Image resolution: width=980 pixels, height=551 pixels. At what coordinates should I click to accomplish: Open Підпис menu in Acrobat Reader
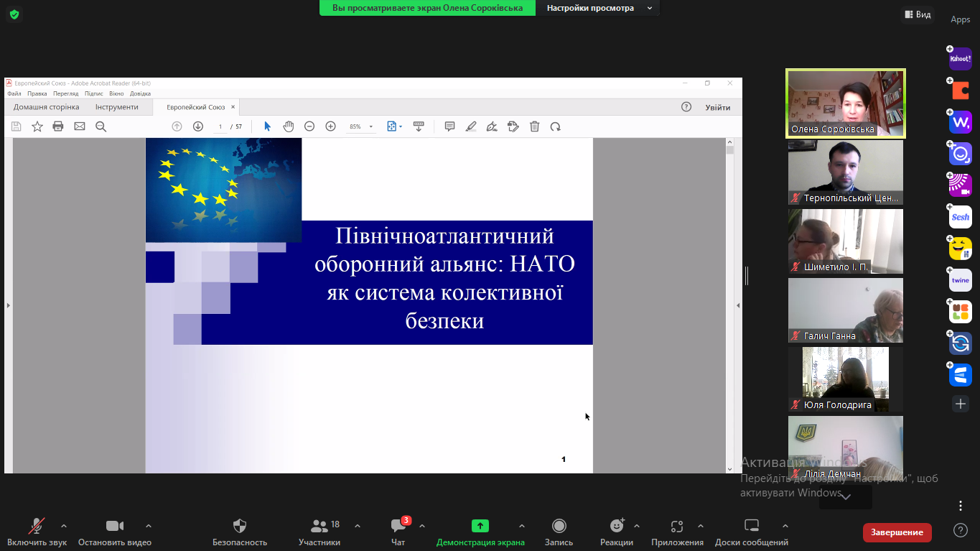[x=94, y=93]
